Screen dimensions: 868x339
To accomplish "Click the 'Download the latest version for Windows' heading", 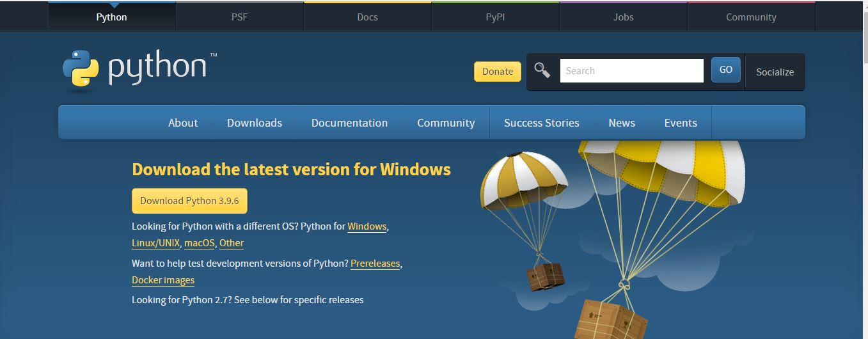I will tap(291, 169).
